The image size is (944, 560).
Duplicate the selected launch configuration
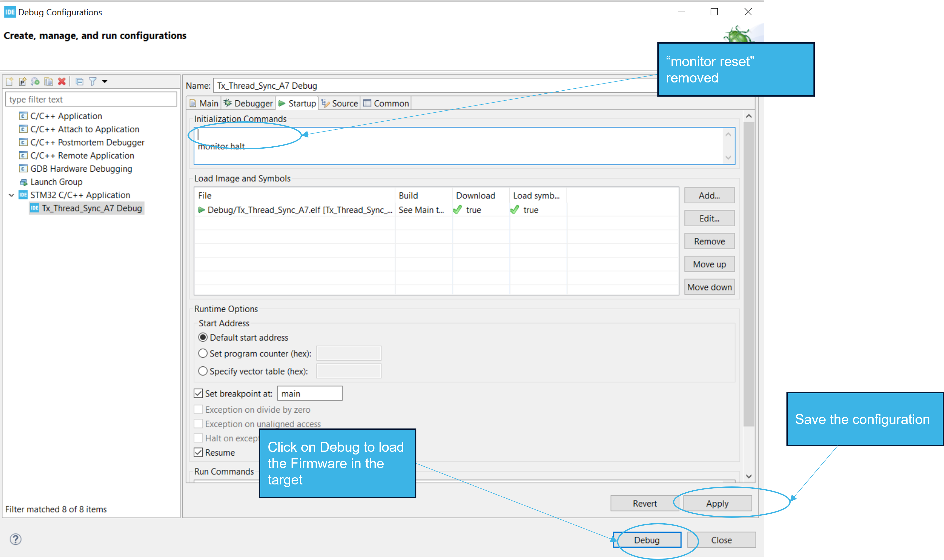[x=49, y=81]
